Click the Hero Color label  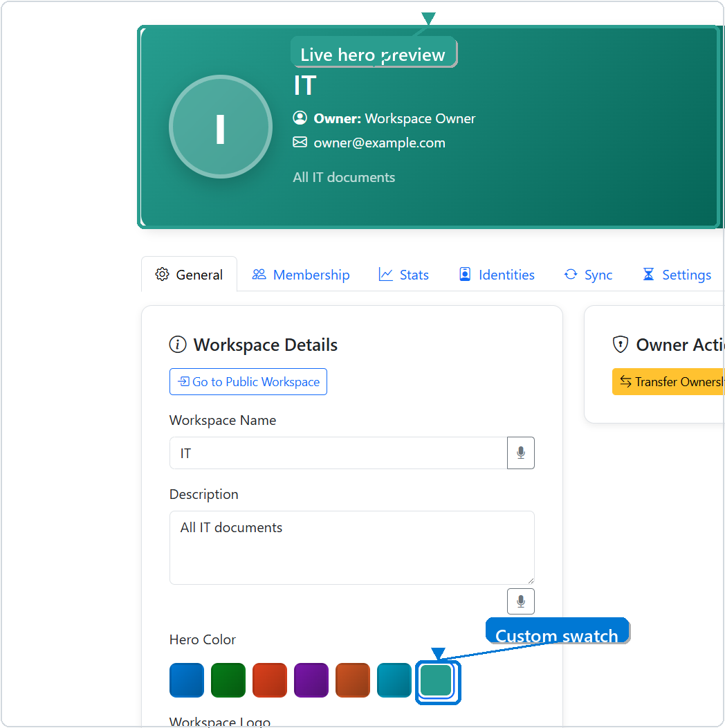coord(203,639)
